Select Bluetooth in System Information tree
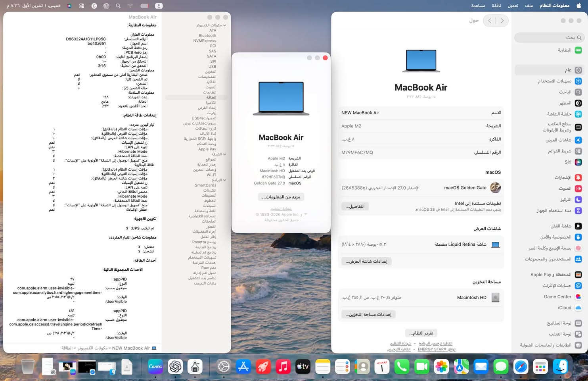The image size is (588, 381). click(207, 36)
